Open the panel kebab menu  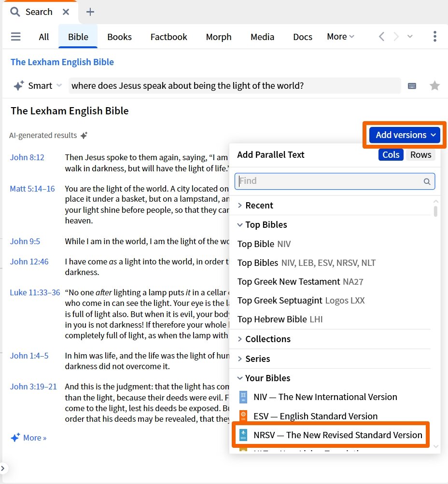[x=434, y=36]
